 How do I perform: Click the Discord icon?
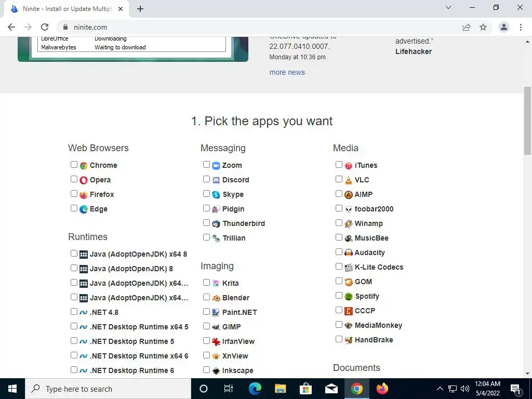tap(216, 180)
